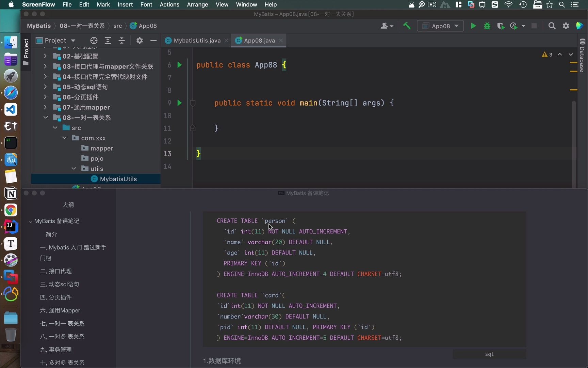This screenshot has width=588, height=368.
Task: Open IDE settings gear in top toolbar
Action: 566,26
